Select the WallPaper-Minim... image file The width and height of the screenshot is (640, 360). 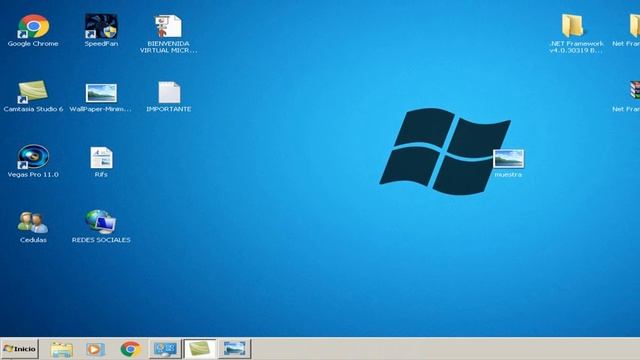pos(101,93)
